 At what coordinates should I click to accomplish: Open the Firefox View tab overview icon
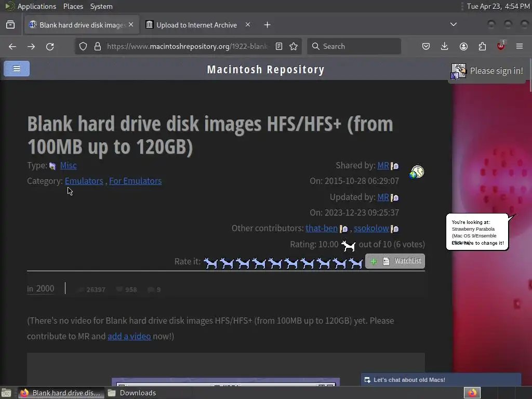pyautogui.click(x=10, y=25)
